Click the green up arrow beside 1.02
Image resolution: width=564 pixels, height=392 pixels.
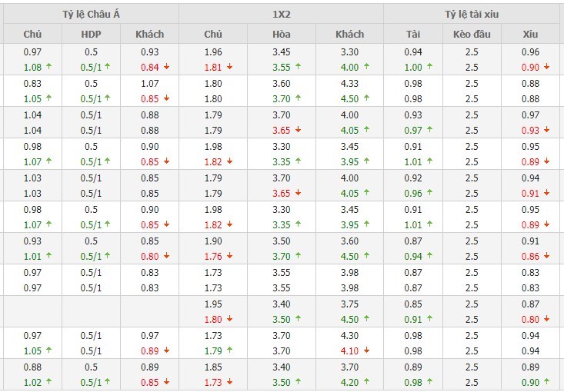(48, 382)
